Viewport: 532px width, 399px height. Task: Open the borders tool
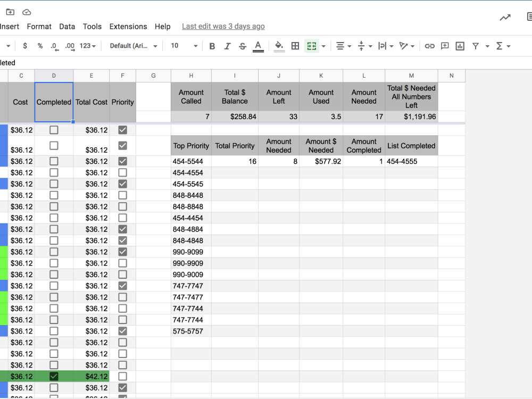pyautogui.click(x=295, y=46)
